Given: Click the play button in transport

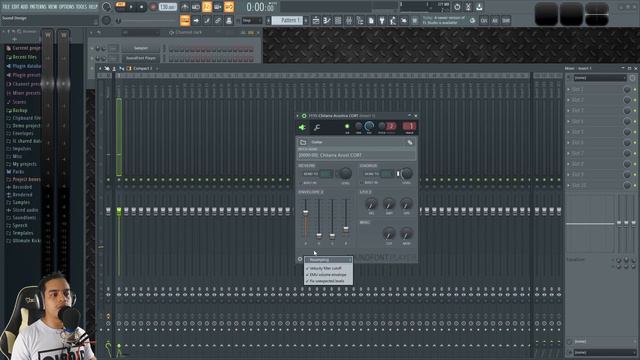Looking at the screenshot, I should (131, 7).
